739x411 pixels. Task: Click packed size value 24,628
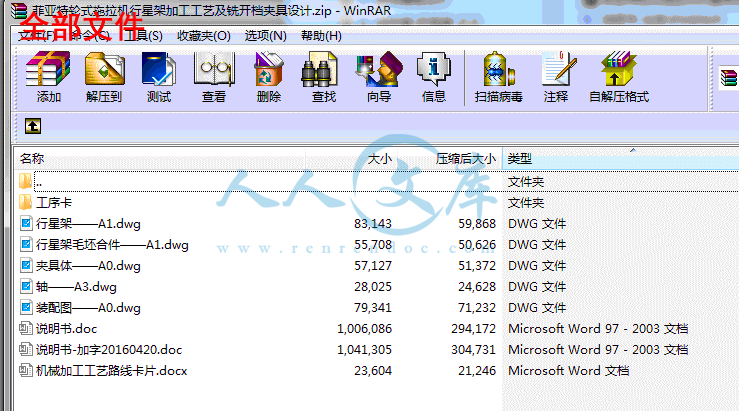(477, 287)
